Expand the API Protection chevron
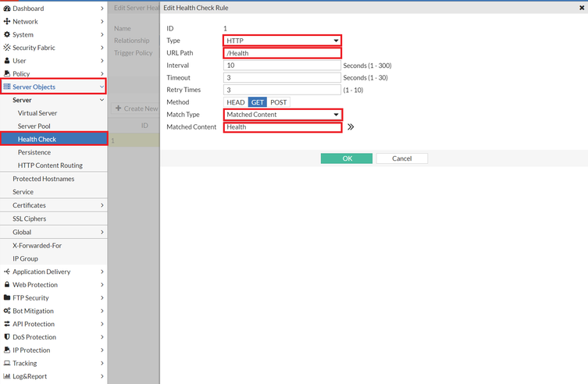Screen dimensions: 588x384 (102, 324)
